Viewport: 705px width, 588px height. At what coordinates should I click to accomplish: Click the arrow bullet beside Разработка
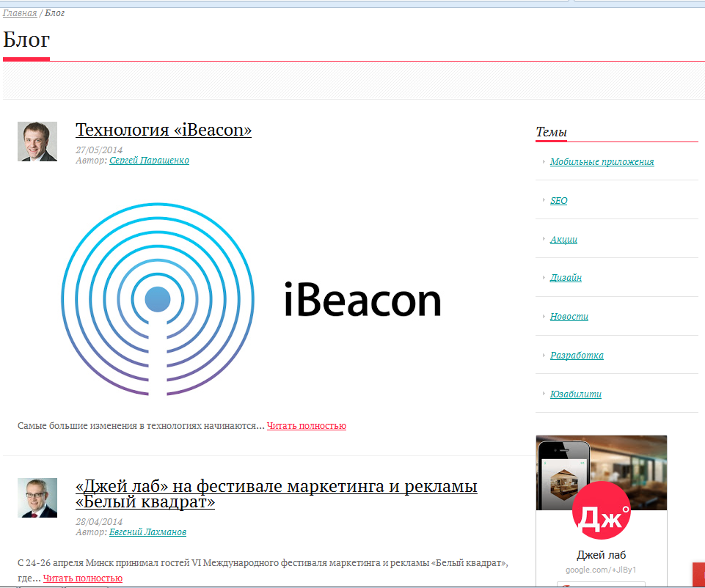point(544,355)
